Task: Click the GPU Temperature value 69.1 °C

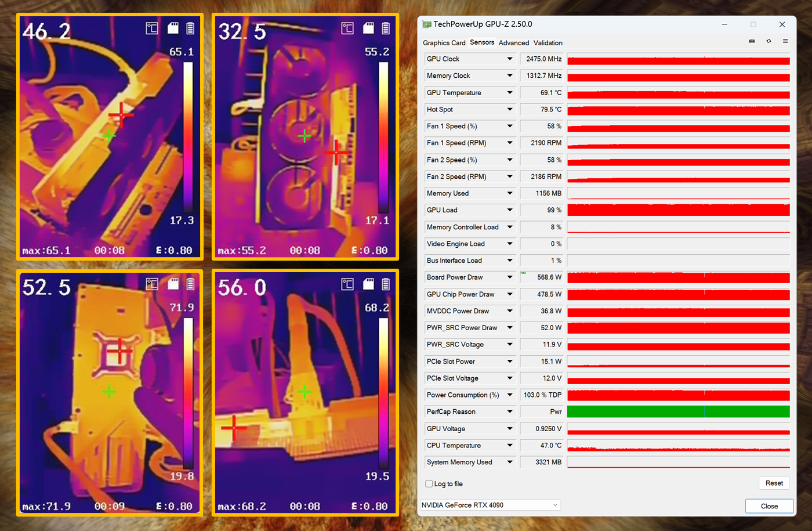Action: pos(542,93)
